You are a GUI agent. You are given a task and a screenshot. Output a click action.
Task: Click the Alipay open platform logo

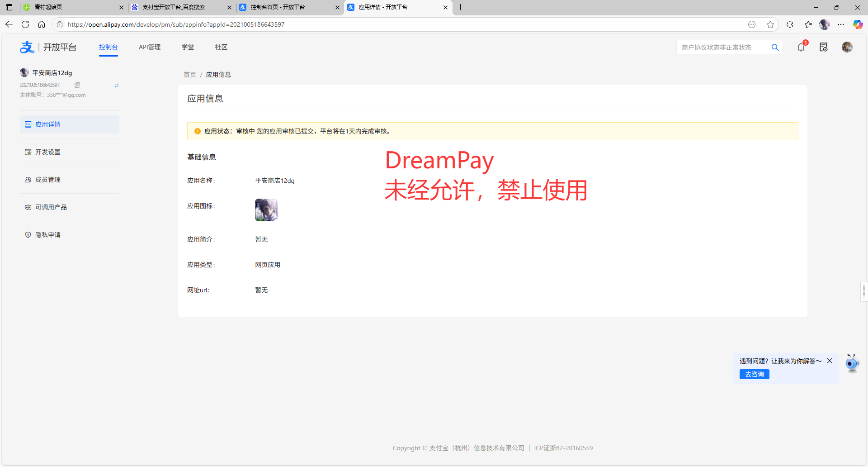coord(48,47)
